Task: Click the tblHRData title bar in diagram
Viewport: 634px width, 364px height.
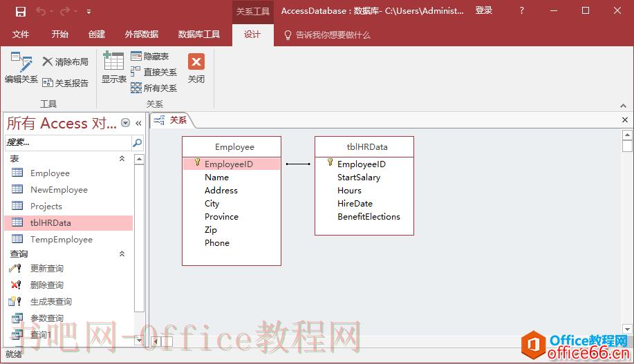Action: pos(364,146)
